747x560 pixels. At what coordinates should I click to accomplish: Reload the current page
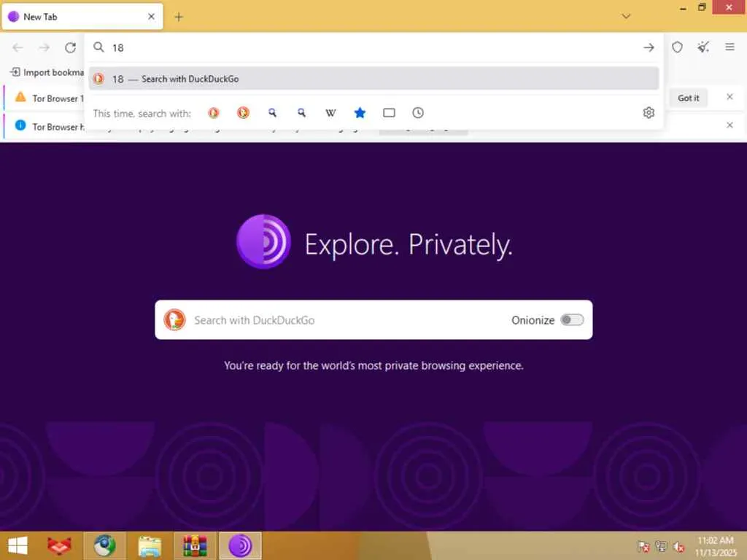[71, 47]
